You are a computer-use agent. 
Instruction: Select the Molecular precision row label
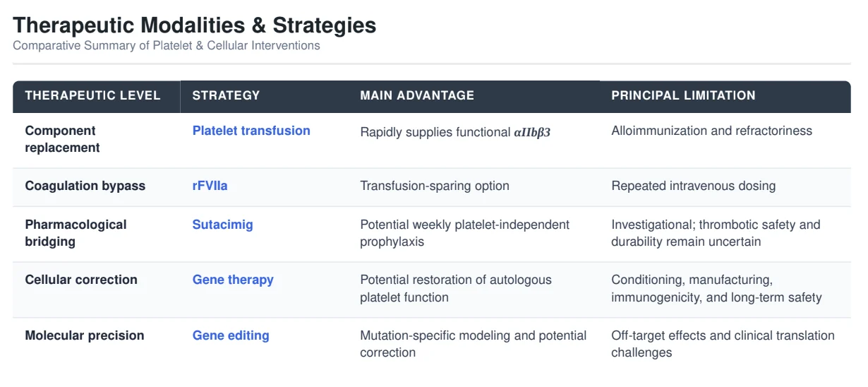click(85, 335)
